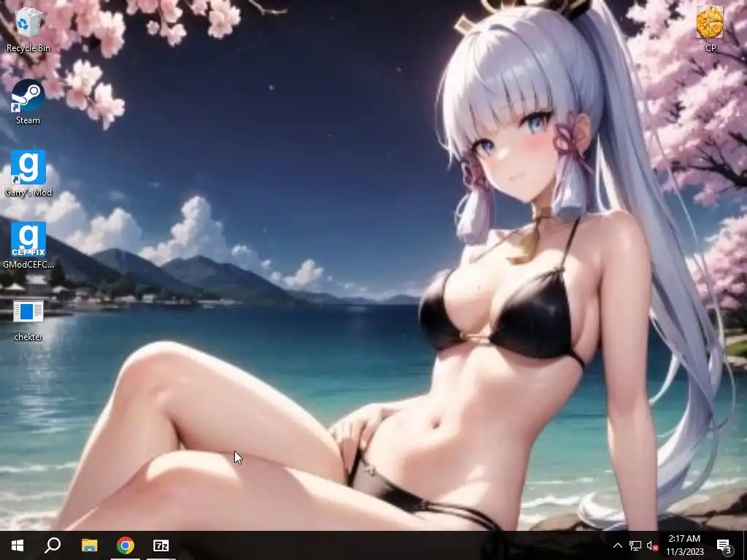
Task: Open the notification center with 3 notifications
Action: [724, 545]
